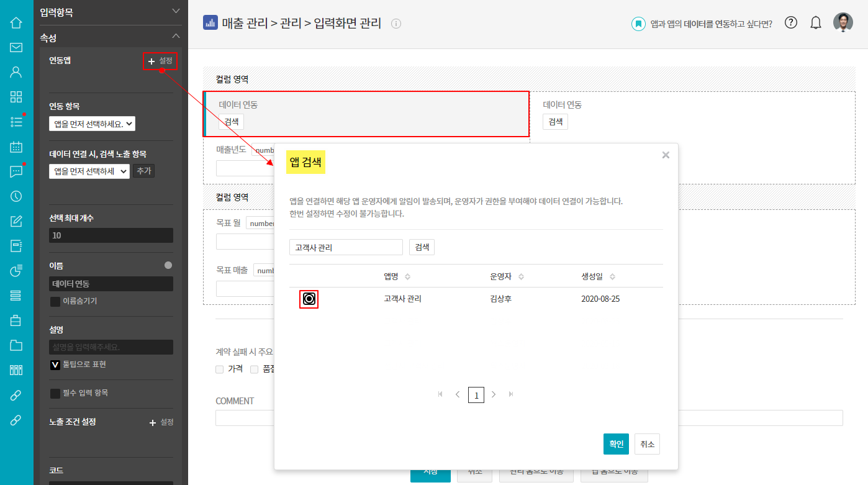
Task: Open the mail icon in sidebar
Action: (x=16, y=47)
